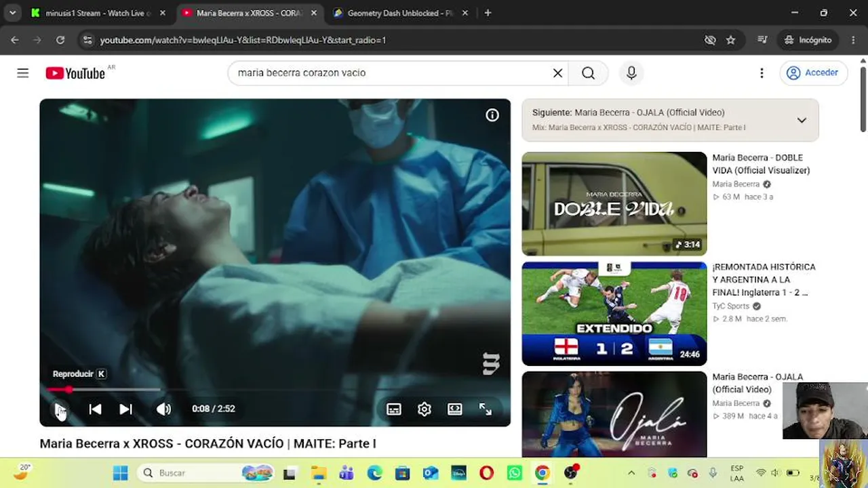The height and width of the screenshot is (488, 868).
Task: Go to the YouTube home logo
Action: [x=75, y=73]
